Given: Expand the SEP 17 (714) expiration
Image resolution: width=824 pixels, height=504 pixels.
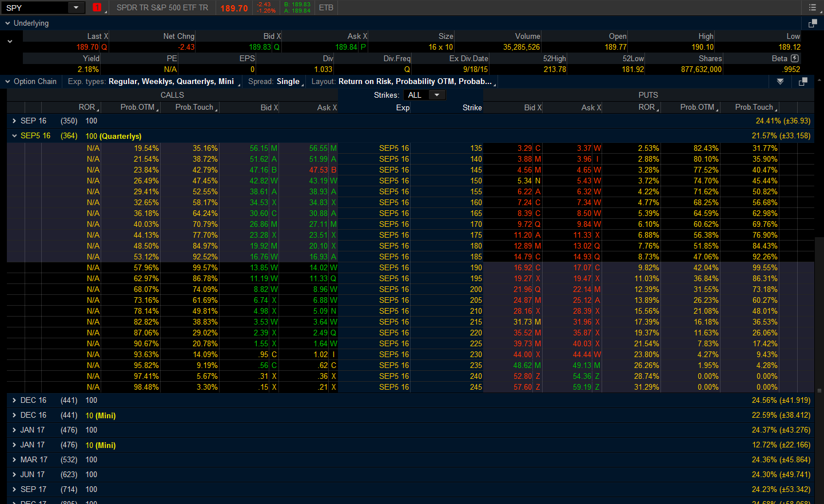Looking at the screenshot, I should coord(14,489).
